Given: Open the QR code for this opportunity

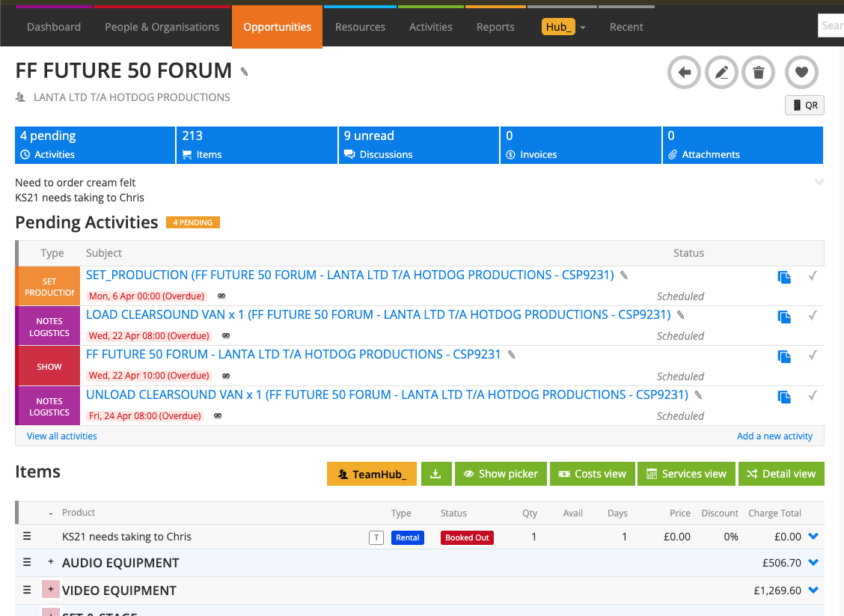Looking at the screenshot, I should click(804, 105).
